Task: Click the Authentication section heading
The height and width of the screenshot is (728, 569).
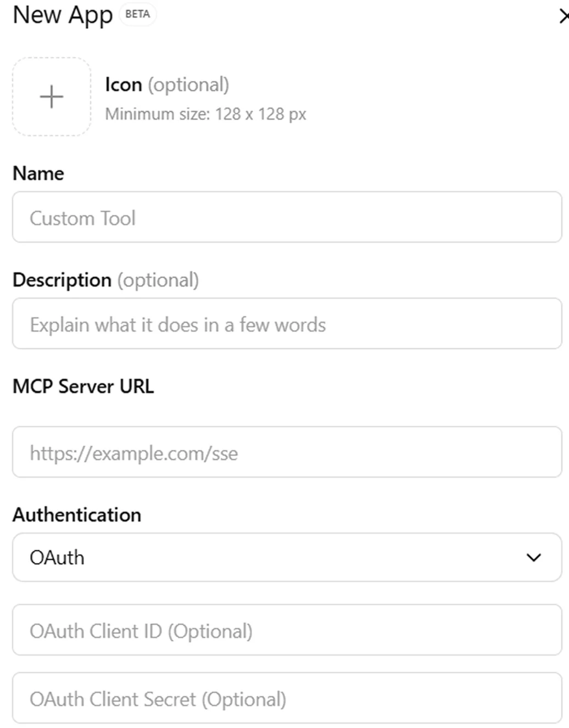Action: (x=77, y=515)
